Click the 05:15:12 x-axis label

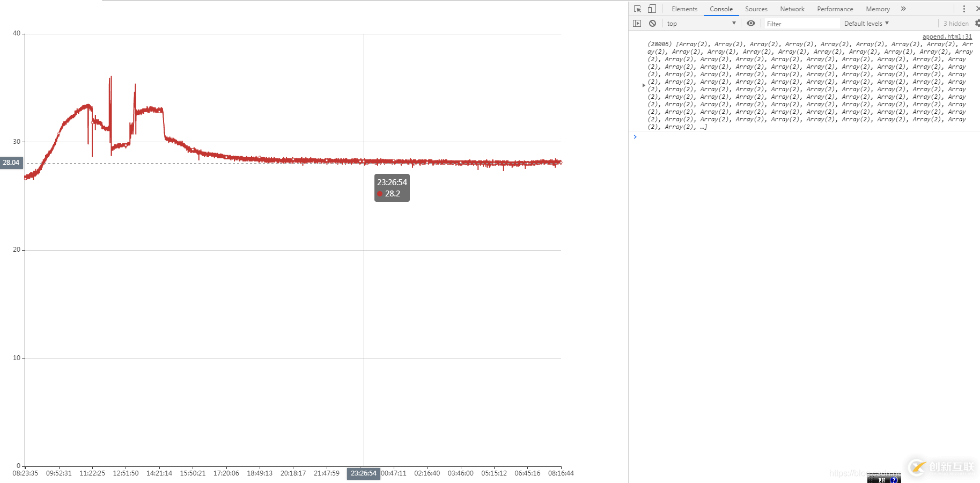pos(494,473)
